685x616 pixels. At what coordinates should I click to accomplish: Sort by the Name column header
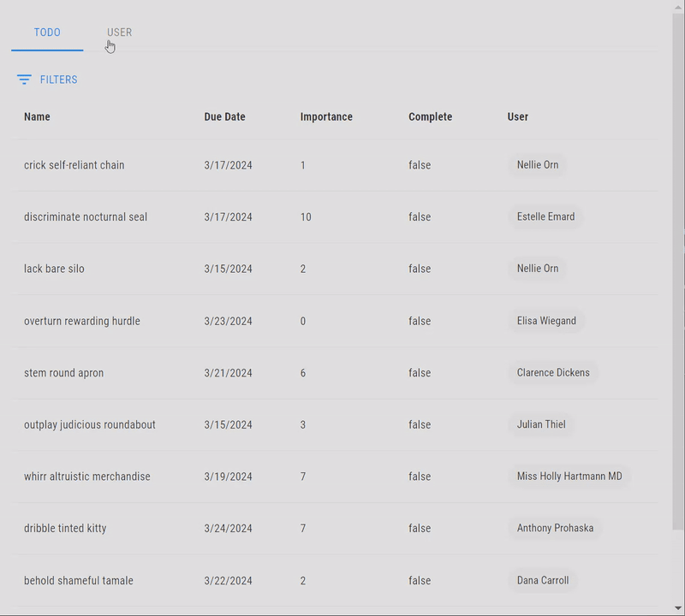(37, 116)
